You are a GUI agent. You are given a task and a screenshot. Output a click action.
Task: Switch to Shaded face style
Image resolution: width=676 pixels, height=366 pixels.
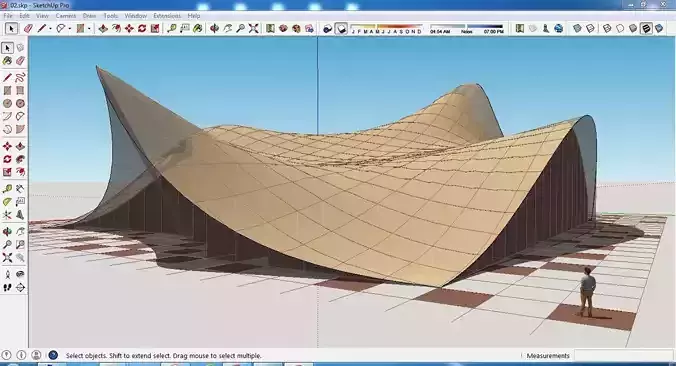[632, 28]
